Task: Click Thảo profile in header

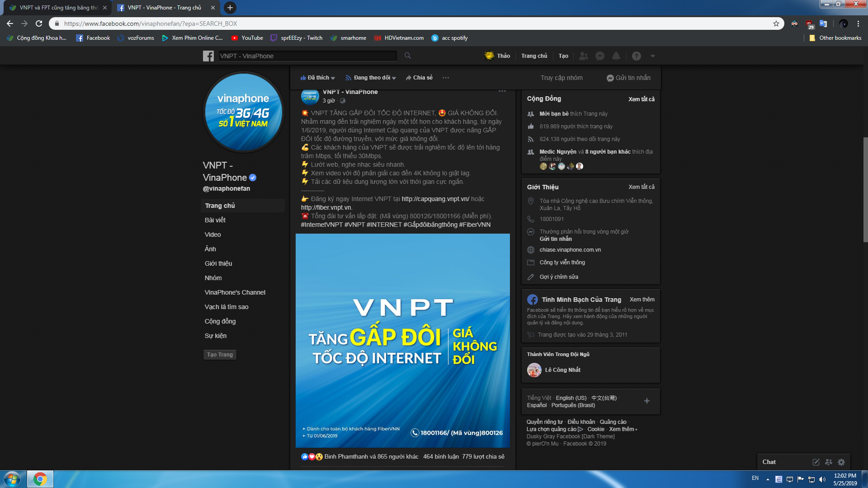Action: click(x=497, y=56)
